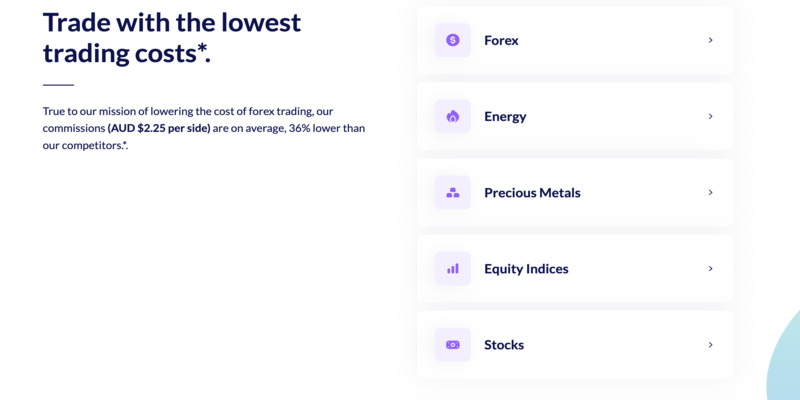Click the "our competitors" footnote text
The image size is (800, 400).
(x=84, y=145)
